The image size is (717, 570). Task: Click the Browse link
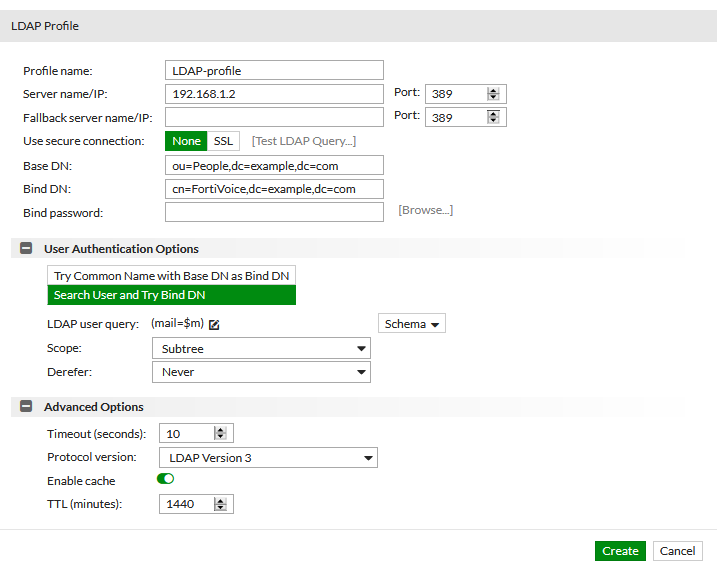coord(425,210)
